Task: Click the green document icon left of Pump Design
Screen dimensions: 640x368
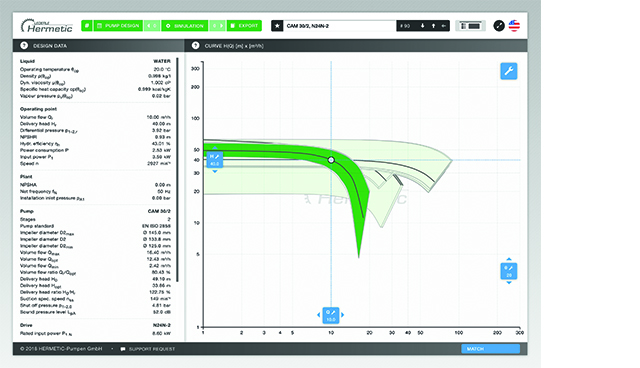Action: (x=87, y=26)
